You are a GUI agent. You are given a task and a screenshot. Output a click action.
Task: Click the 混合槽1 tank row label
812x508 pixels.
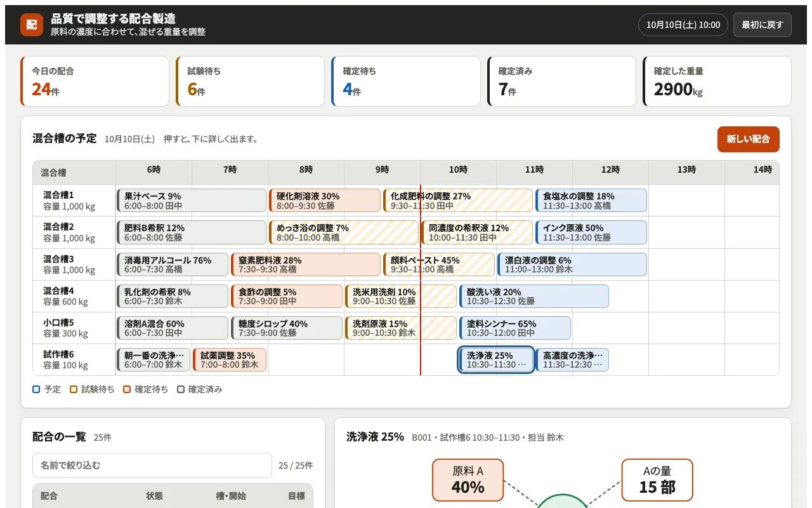point(74,201)
